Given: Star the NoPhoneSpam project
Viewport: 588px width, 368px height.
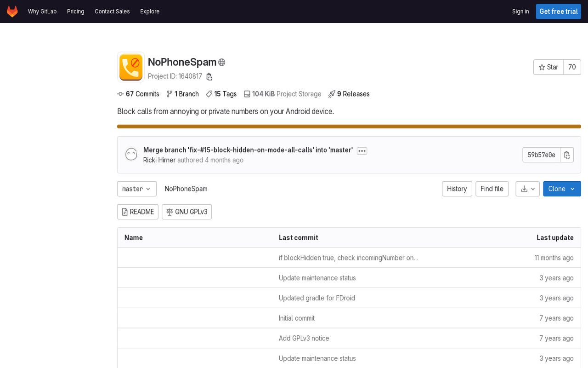Looking at the screenshot, I should click(x=548, y=67).
